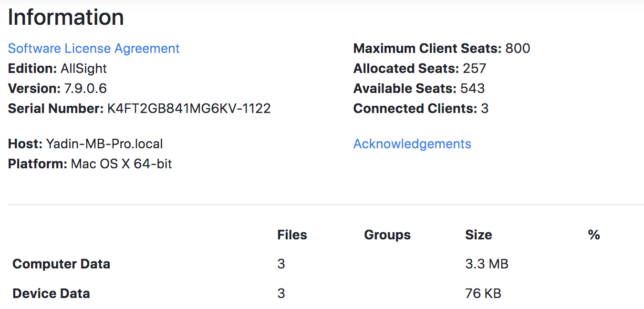Click the Available Seats value 543
644x309 pixels.
tap(472, 89)
